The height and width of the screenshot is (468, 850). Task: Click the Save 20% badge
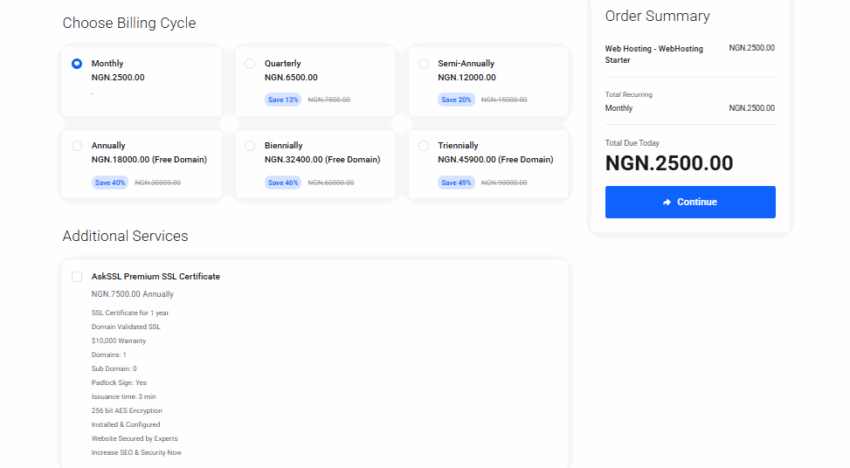456,100
